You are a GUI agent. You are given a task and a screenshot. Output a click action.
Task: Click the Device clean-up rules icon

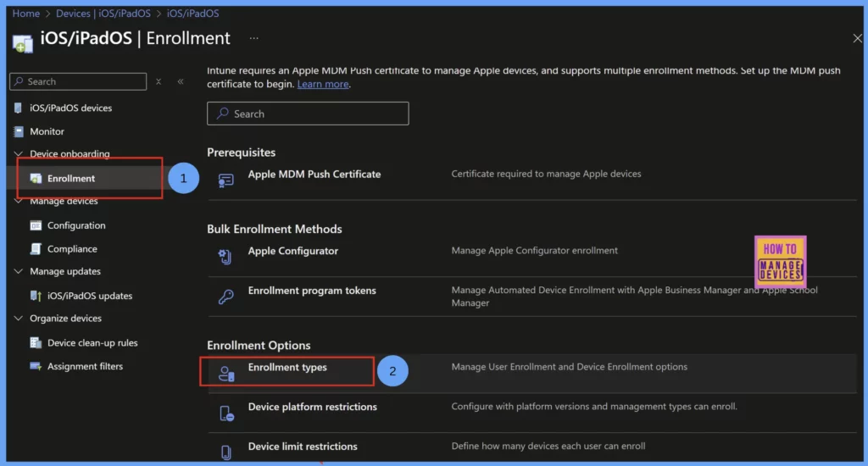tap(36, 342)
